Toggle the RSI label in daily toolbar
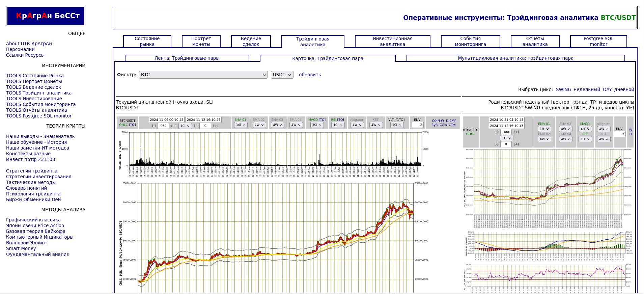 pyautogui.click(x=333, y=120)
